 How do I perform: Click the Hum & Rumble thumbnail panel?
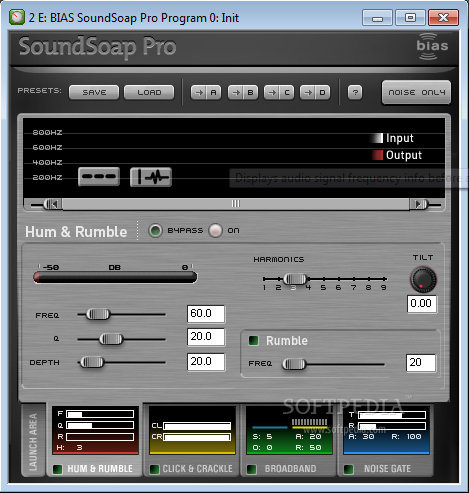pyautogui.click(x=95, y=430)
